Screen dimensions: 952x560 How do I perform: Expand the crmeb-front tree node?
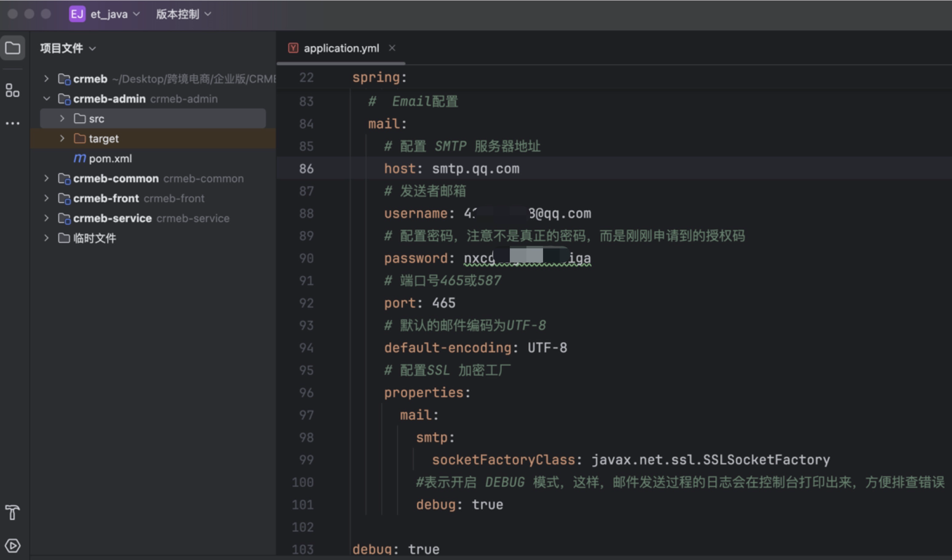coord(46,198)
